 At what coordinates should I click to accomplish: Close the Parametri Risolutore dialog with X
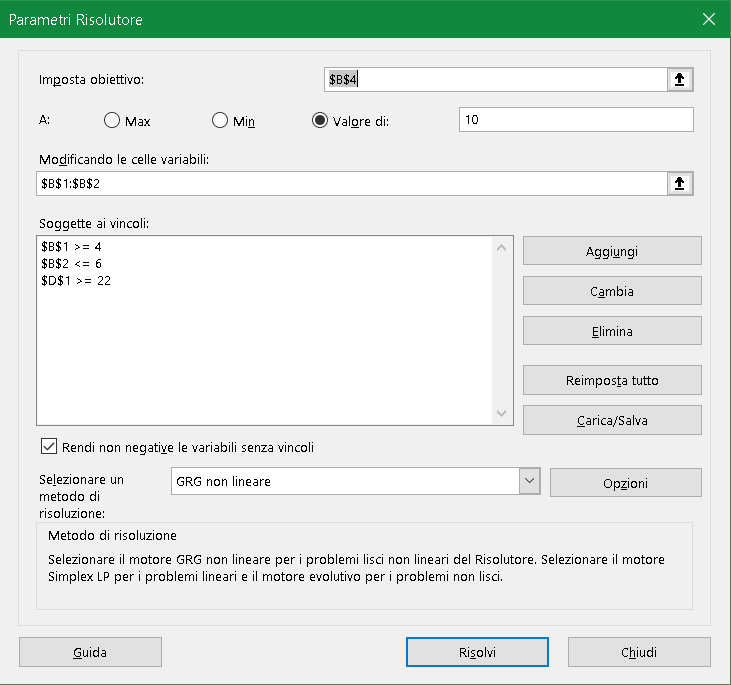[x=709, y=19]
